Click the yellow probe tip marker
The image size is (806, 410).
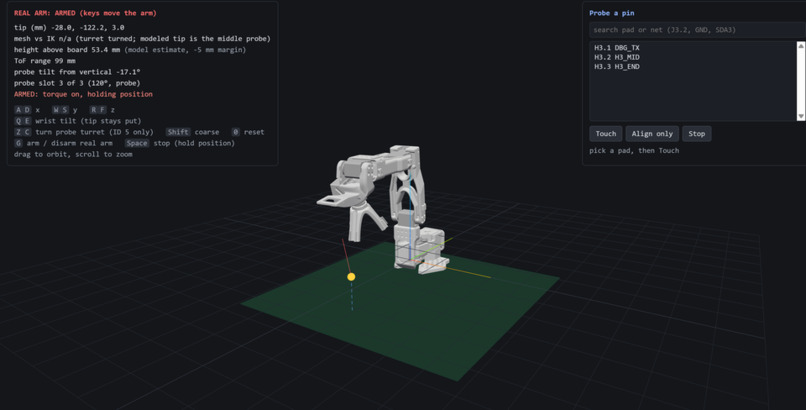coord(351,276)
